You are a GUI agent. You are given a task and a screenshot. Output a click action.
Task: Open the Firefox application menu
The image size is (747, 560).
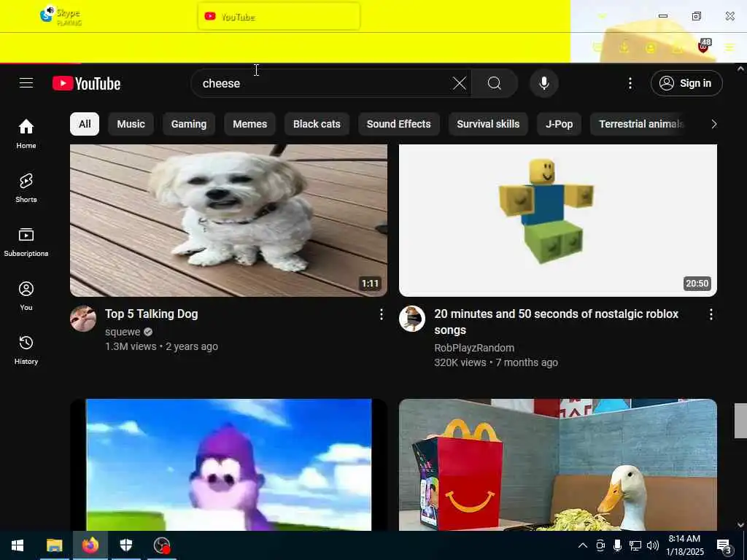(x=729, y=47)
